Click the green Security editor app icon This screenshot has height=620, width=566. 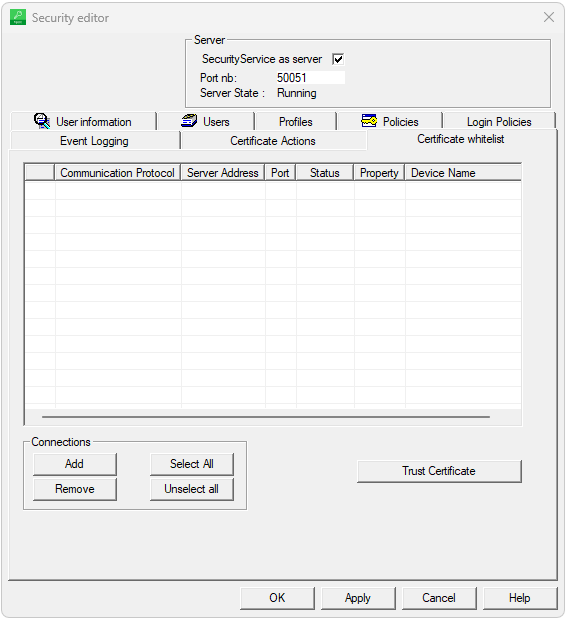tap(18, 17)
